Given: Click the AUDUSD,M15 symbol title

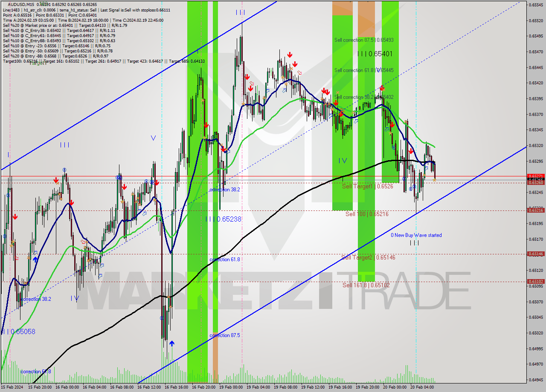Looking at the screenshot, I should click(20, 4).
